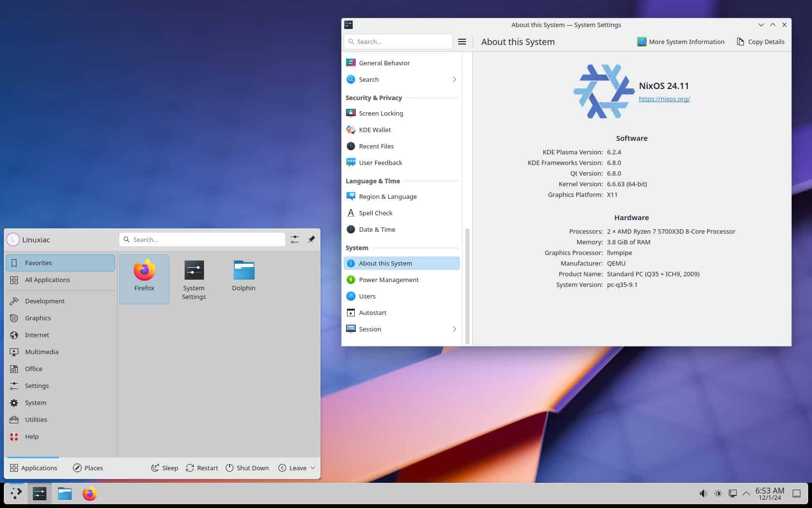Click the Copy Details button
Image resolution: width=812 pixels, height=508 pixels.
(x=760, y=42)
